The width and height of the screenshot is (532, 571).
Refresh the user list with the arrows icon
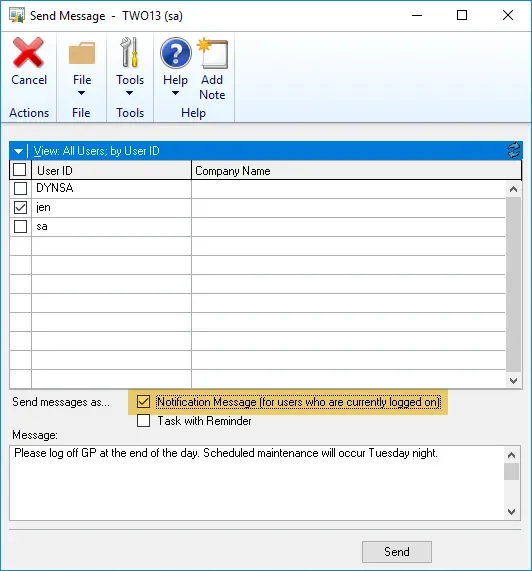pyautogui.click(x=514, y=150)
